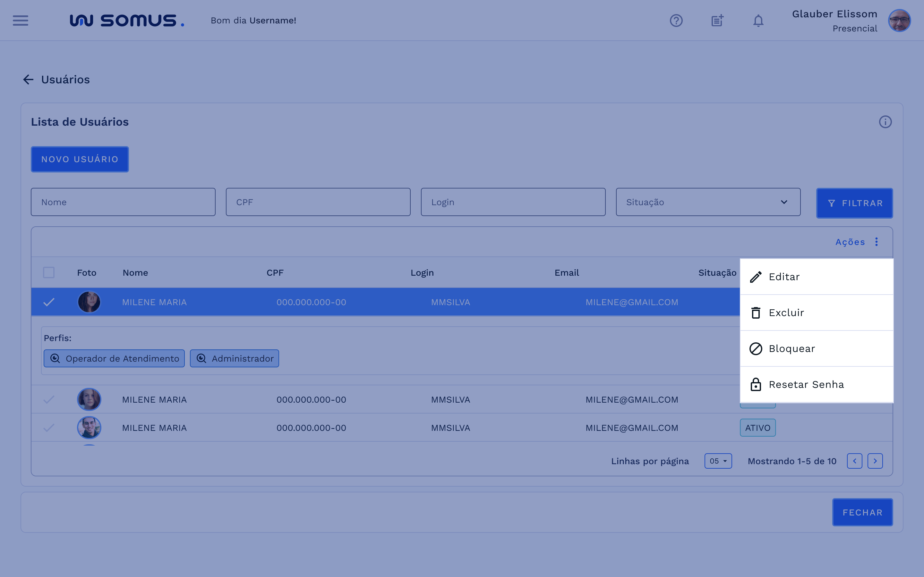Click the info icon on Lista de Usuários
The height and width of the screenshot is (577, 924).
click(885, 122)
